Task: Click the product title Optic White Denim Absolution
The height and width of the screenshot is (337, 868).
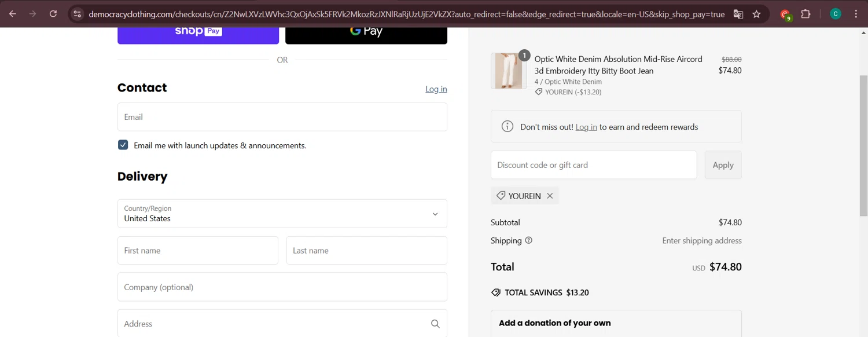Action: coord(618,65)
